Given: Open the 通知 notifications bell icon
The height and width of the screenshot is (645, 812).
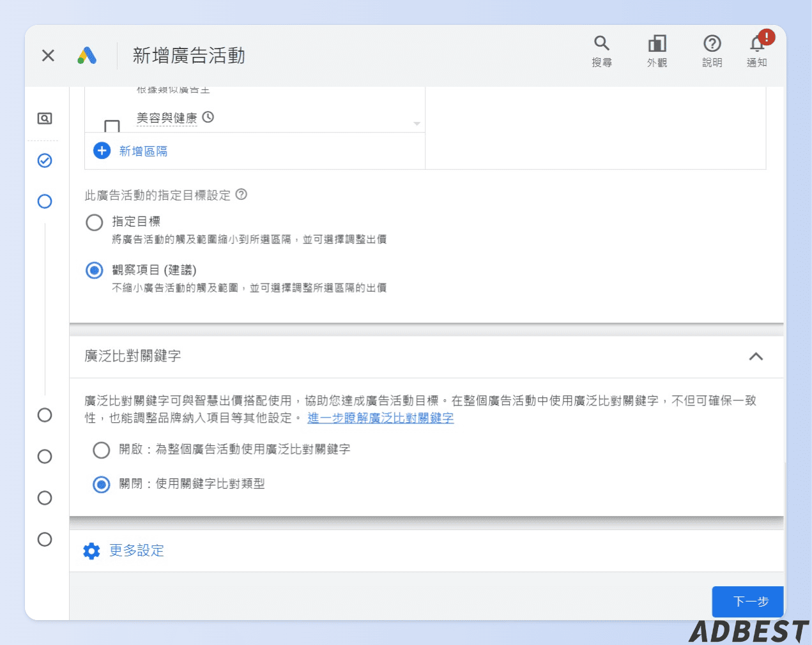Looking at the screenshot, I should point(756,42).
